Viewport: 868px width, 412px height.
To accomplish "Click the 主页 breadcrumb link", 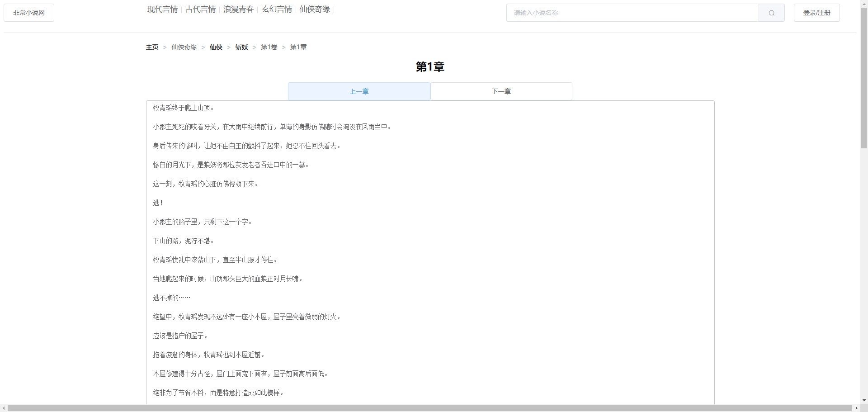I will (x=152, y=47).
